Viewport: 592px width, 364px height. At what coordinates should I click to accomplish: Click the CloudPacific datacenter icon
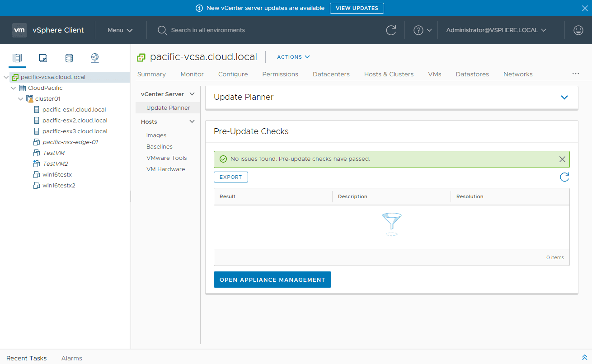pyautogui.click(x=23, y=88)
